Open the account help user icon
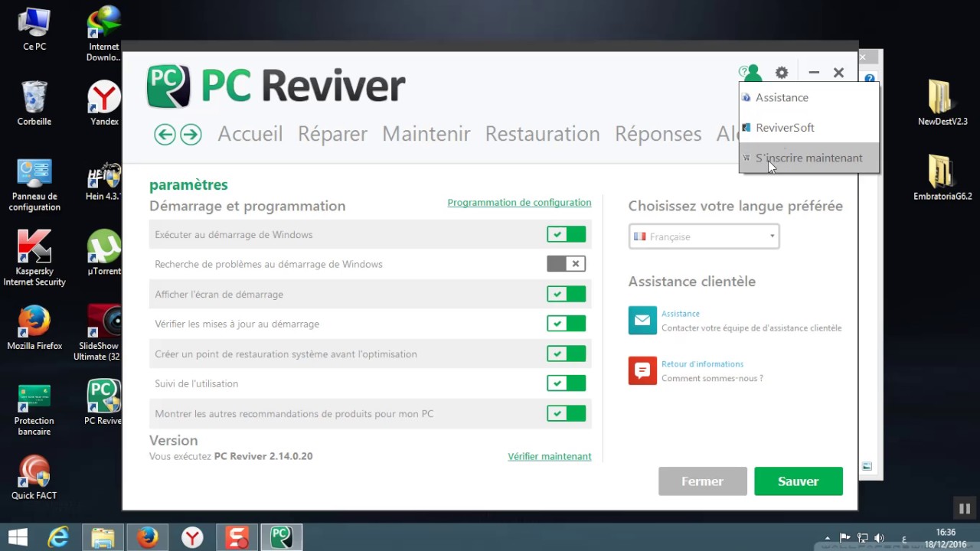This screenshot has height=551, width=980. 750,73
